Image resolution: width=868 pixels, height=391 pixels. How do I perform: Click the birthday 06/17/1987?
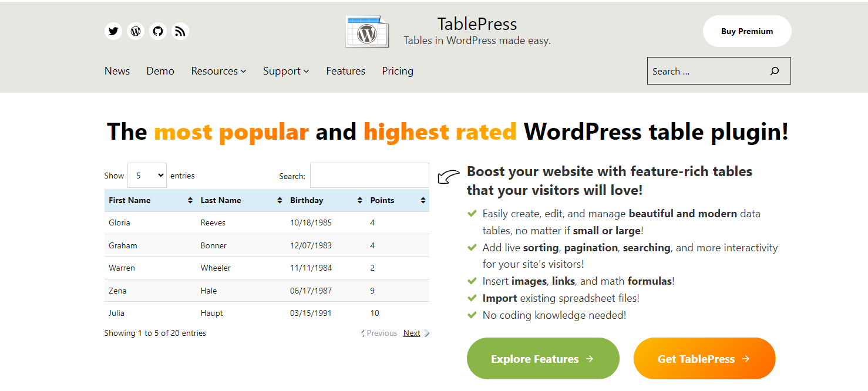311,291
